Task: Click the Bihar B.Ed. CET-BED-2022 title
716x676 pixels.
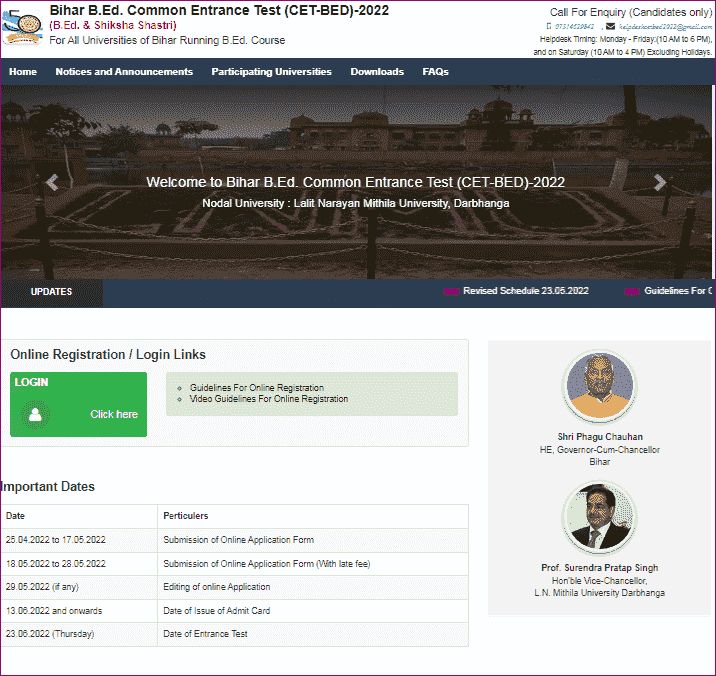Action: [219, 10]
